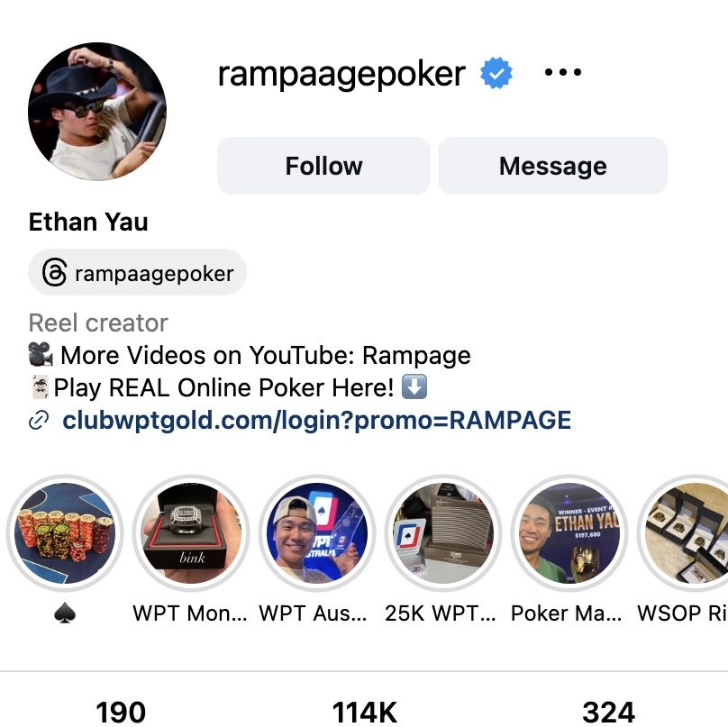Open the WSOP rings story highlight
The image size is (728, 727).
click(683, 533)
